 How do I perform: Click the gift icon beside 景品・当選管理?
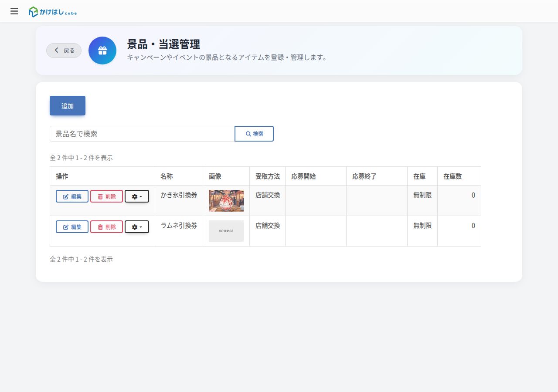point(102,51)
